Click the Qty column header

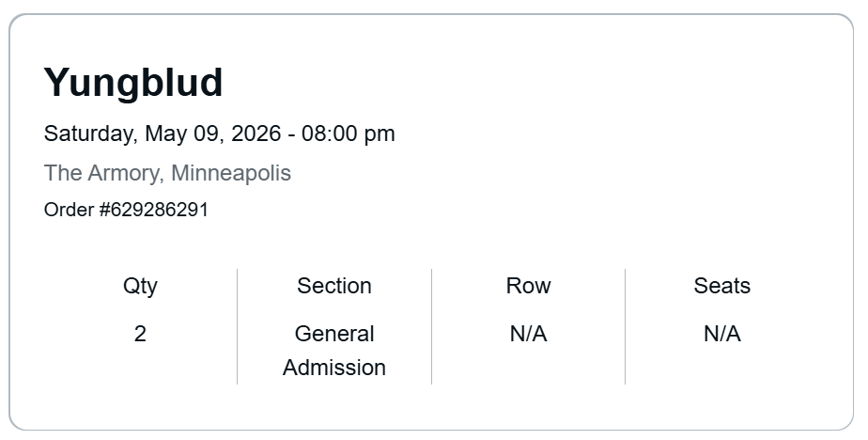pos(140,286)
